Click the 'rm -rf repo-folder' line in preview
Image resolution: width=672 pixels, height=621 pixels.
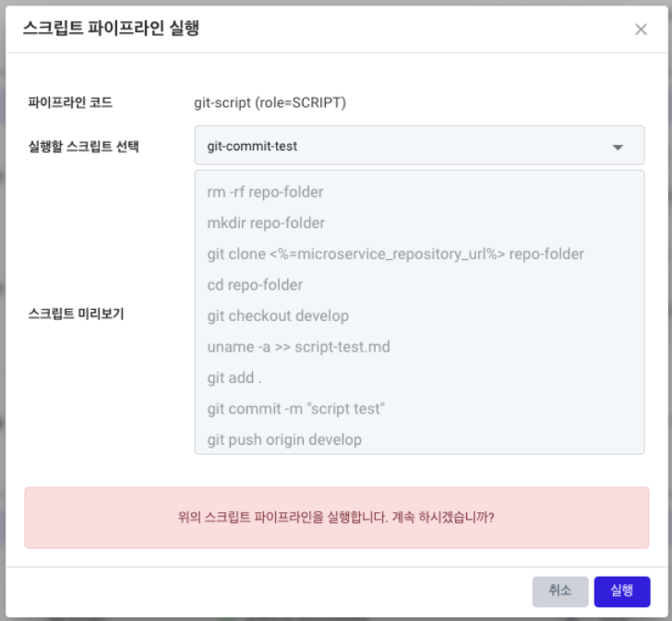pos(265,192)
